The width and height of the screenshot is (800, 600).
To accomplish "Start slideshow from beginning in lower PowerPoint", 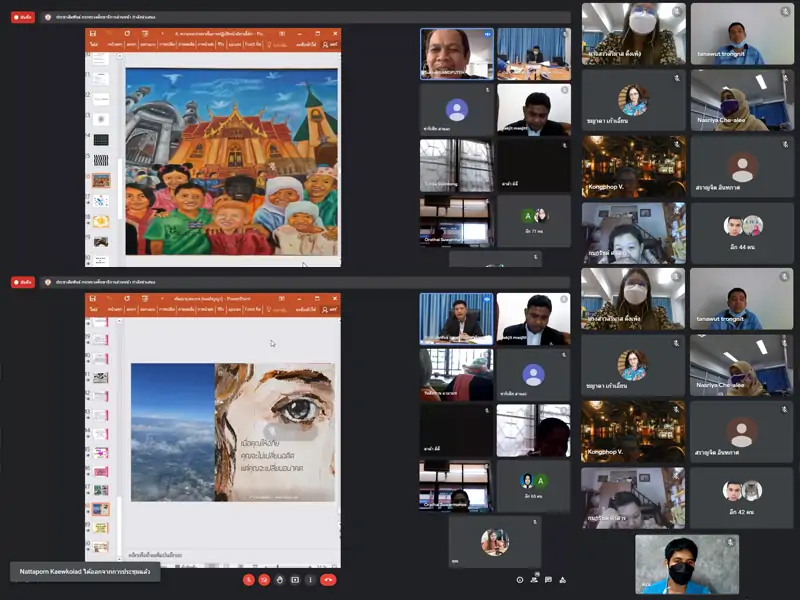I will 145,298.
